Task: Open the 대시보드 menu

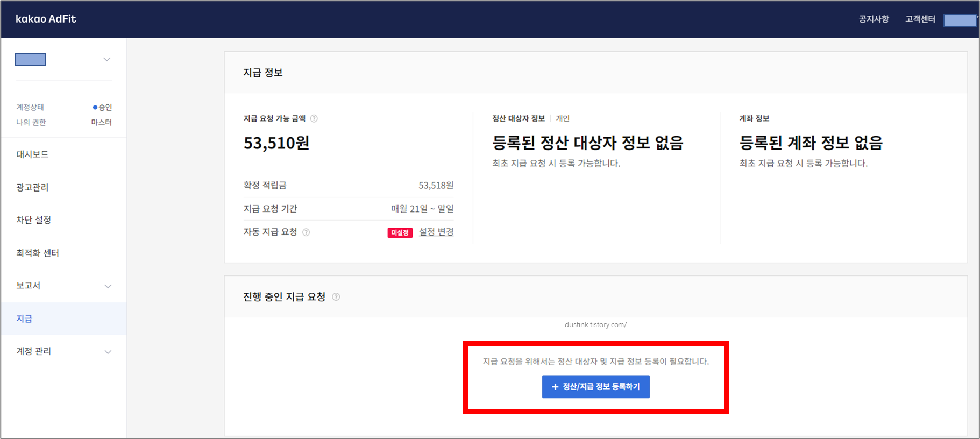Action: click(32, 154)
